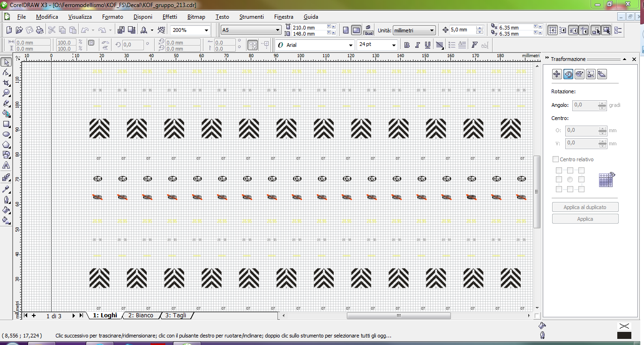This screenshot has width=644, height=345.
Task: Open the Bitmap menu
Action: click(x=196, y=17)
